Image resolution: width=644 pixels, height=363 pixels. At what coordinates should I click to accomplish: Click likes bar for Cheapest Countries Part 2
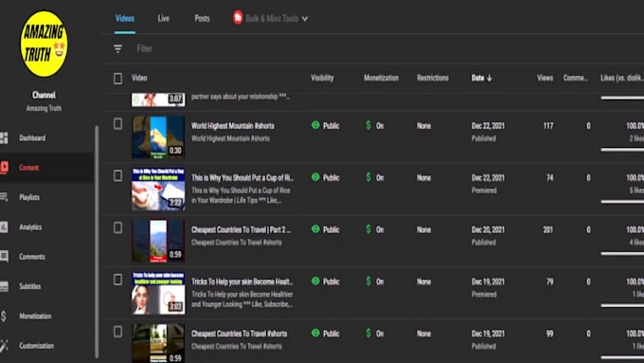622,254
